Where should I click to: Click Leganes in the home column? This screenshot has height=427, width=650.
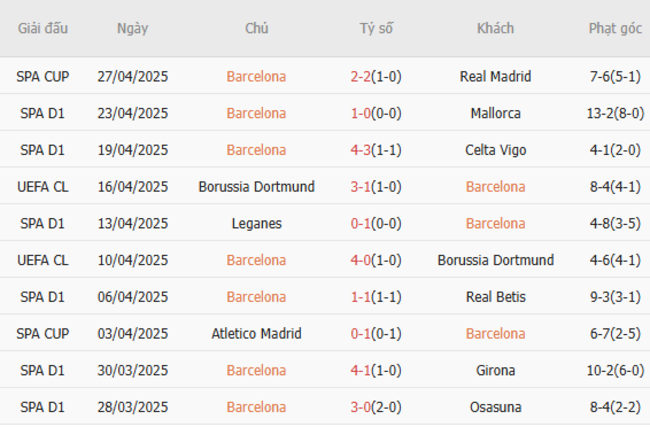coord(256,223)
